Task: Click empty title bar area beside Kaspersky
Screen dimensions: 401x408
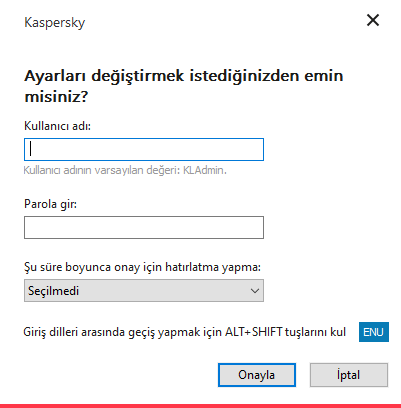Action: 223,22
